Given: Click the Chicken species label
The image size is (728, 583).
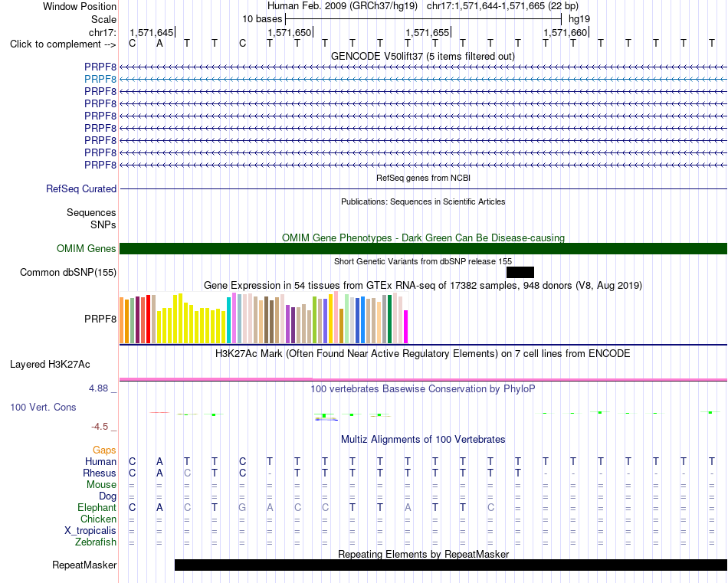Looking at the screenshot, I should [98, 519].
